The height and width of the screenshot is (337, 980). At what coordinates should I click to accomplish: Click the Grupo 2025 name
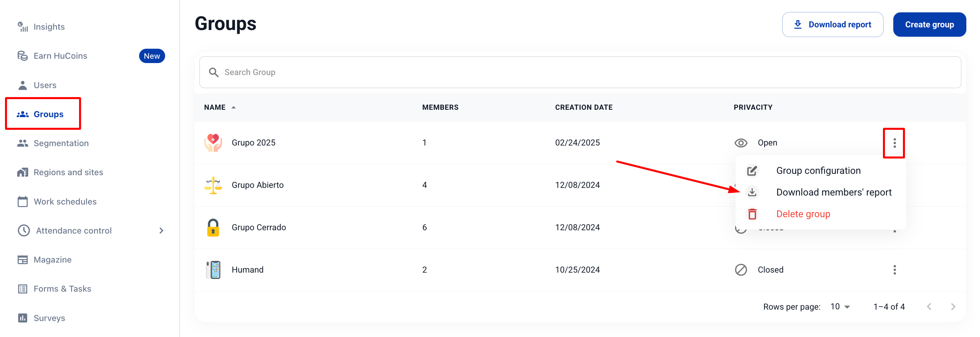254,142
